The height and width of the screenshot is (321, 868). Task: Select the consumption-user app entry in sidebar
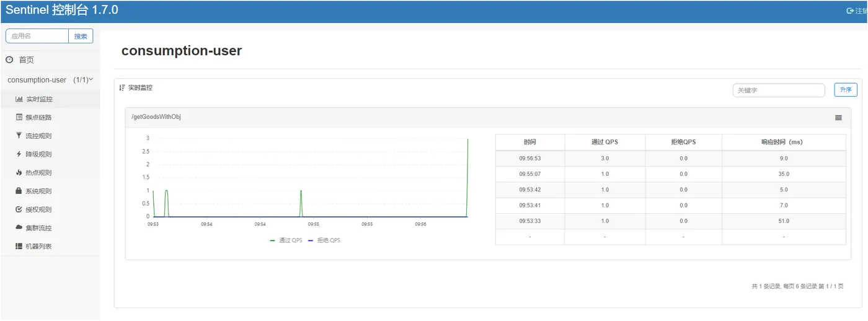coord(50,80)
